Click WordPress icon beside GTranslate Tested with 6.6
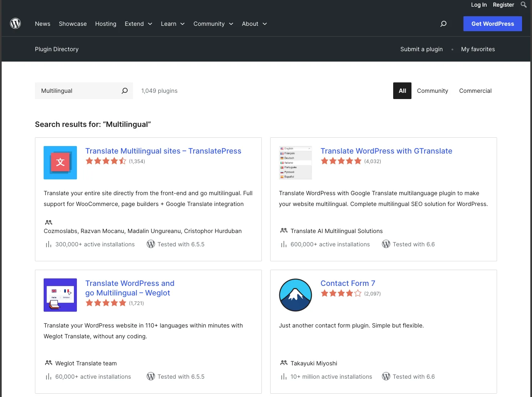This screenshot has height=397, width=532. pyautogui.click(x=386, y=244)
